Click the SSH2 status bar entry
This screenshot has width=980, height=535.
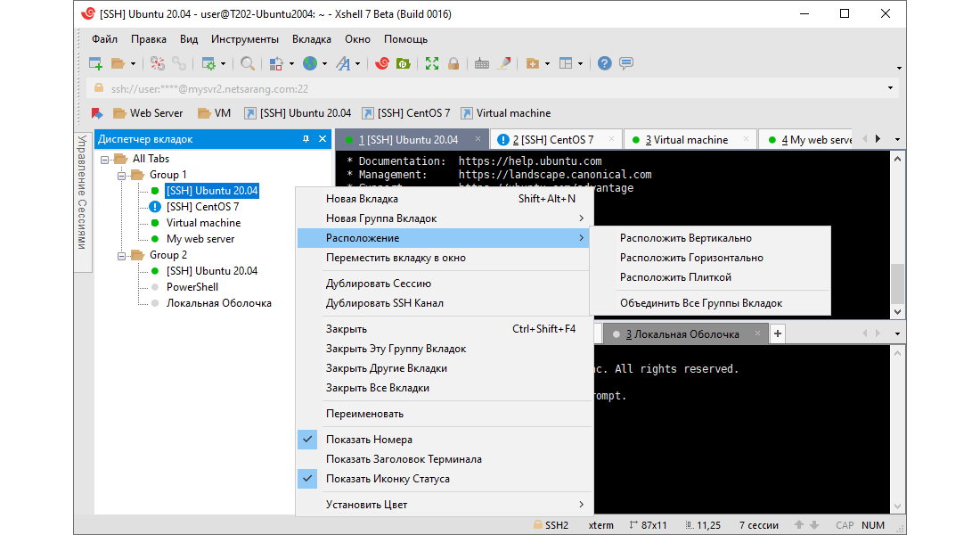pos(551,525)
